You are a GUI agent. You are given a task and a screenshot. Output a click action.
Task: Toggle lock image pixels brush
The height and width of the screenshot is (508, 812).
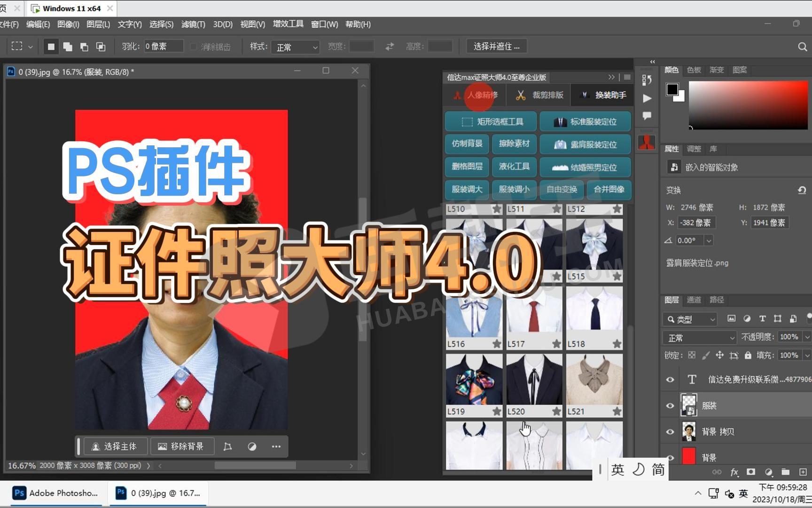pyautogui.click(x=706, y=355)
